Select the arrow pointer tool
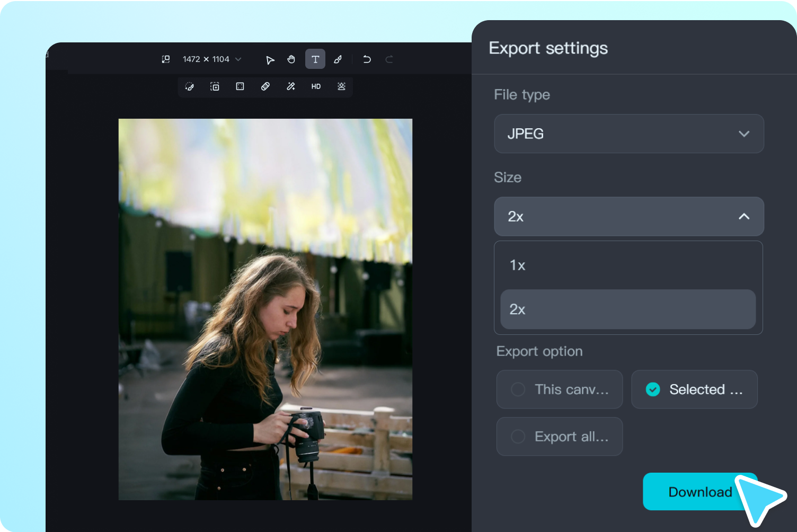Image resolution: width=797 pixels, height=532 pixels. [270, 59]
